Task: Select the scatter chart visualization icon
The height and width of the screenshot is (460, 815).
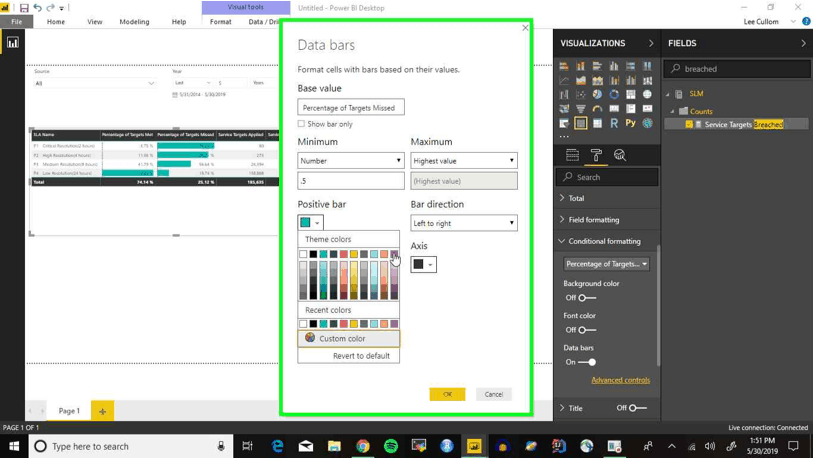Action: (581, 95)
